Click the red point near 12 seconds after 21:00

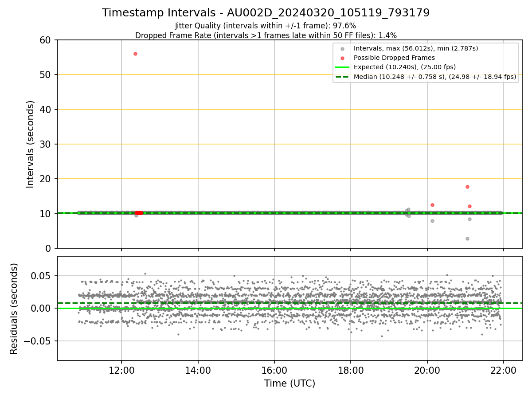[x=469, y=206]
